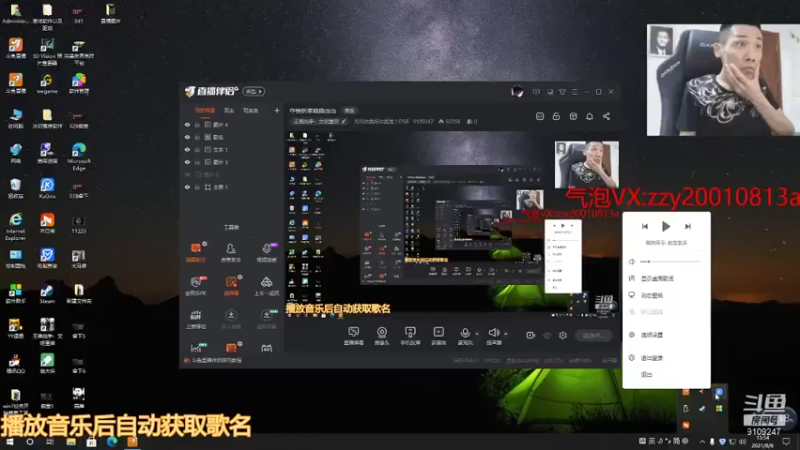800x450 pixels.
Task: Play music in the white popup
Action: [666, 226]
